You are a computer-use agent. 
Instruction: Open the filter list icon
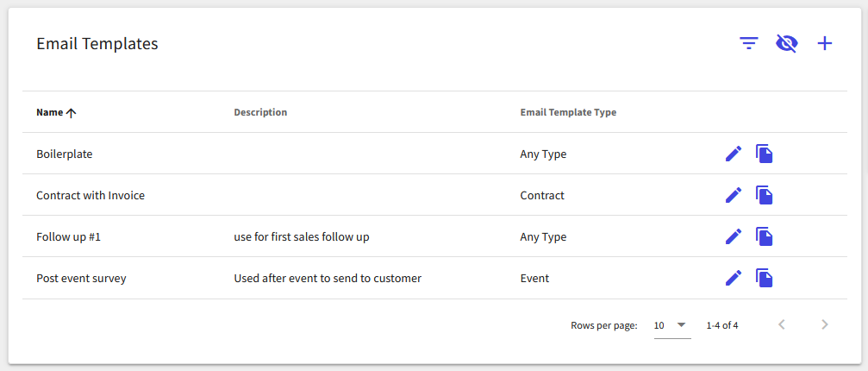click(x=749, y=43)
